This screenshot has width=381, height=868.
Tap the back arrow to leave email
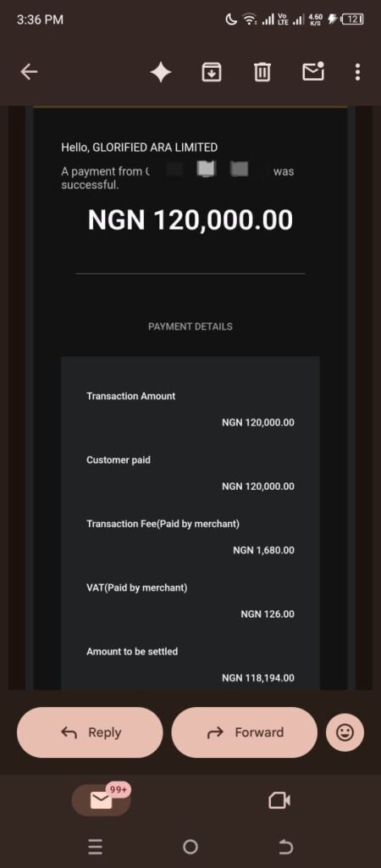[29, 71]
